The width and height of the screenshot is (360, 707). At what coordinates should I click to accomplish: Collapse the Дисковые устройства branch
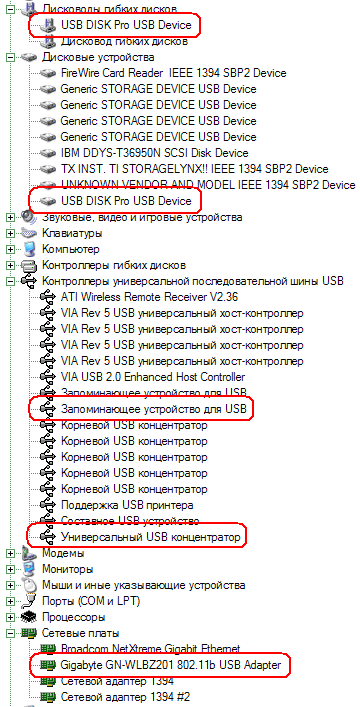(10, 57)
